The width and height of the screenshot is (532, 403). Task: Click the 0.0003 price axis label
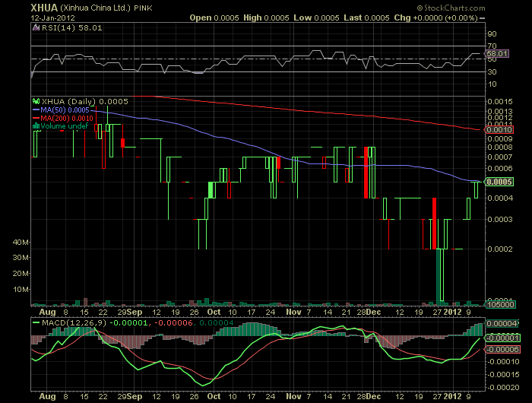pos(500,219)
